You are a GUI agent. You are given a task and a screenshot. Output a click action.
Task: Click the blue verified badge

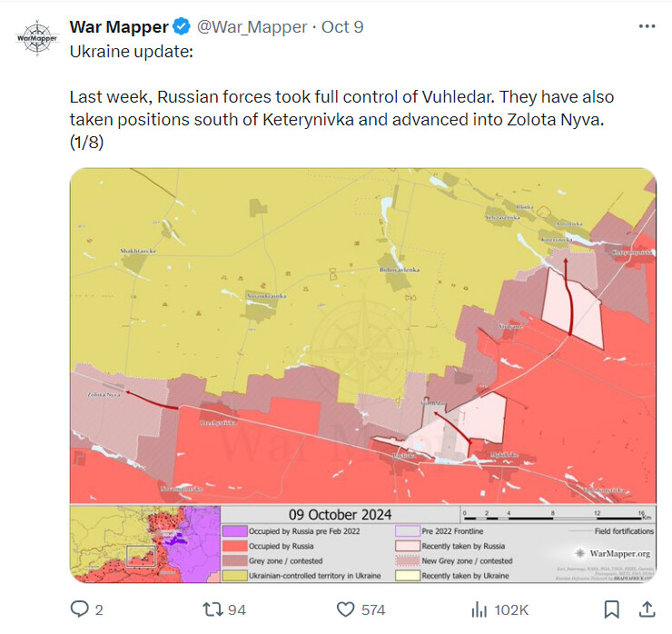(x=182, y=26)
